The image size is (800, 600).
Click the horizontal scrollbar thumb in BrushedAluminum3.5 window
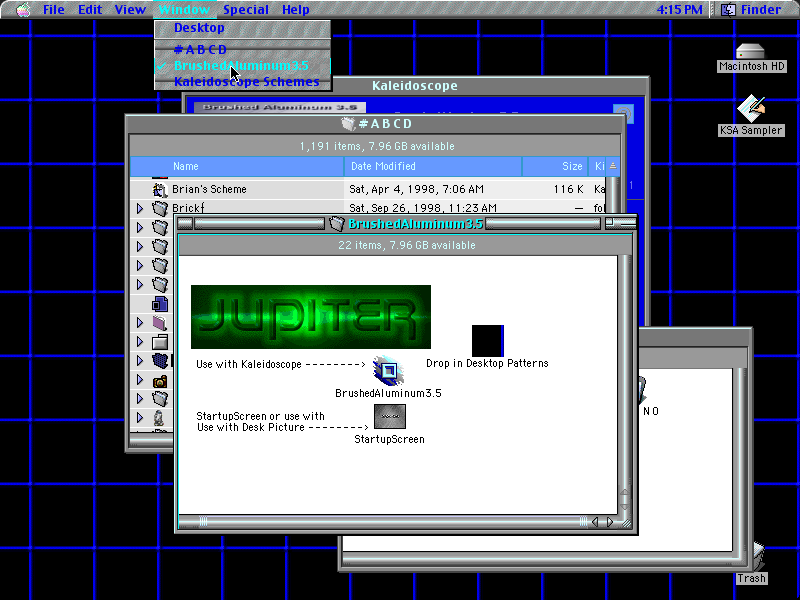pos(391,521)
